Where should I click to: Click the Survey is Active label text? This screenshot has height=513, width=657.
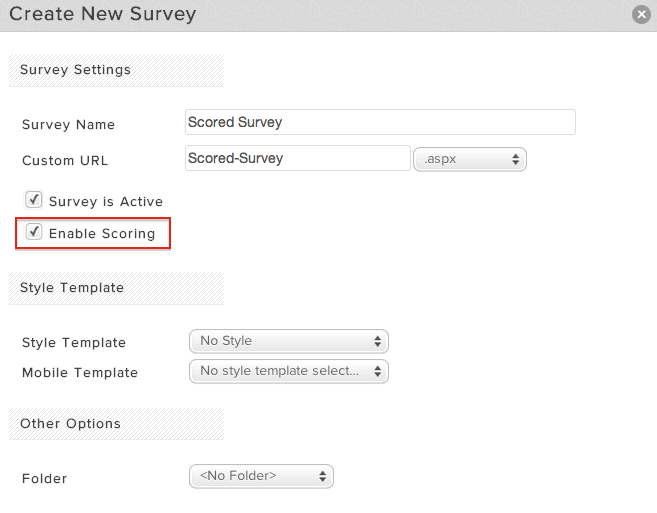tap(106, 202)
